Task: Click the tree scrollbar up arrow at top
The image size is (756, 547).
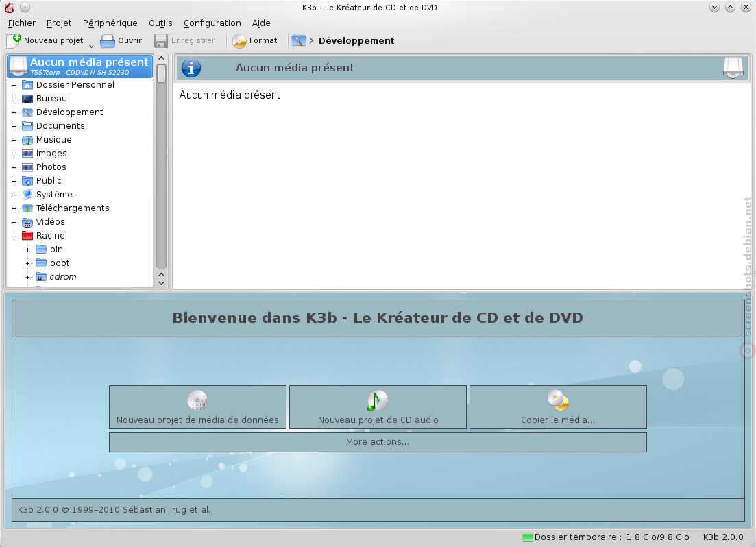Action: click(x=162, y=58)
